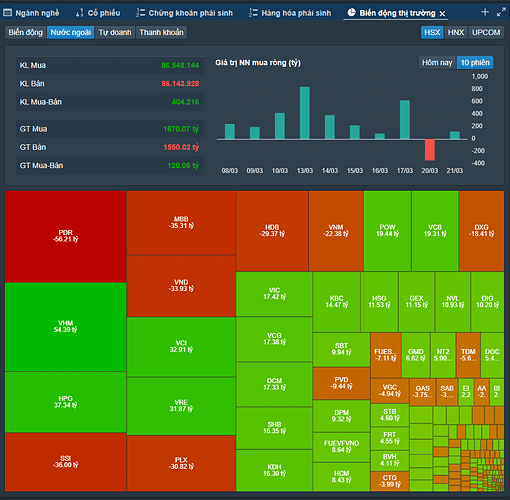The width and height of the screenshot is (510, 500).
Task: Select the VNM treemap tile
Action: pyautogui.click(x=336, y=231)
